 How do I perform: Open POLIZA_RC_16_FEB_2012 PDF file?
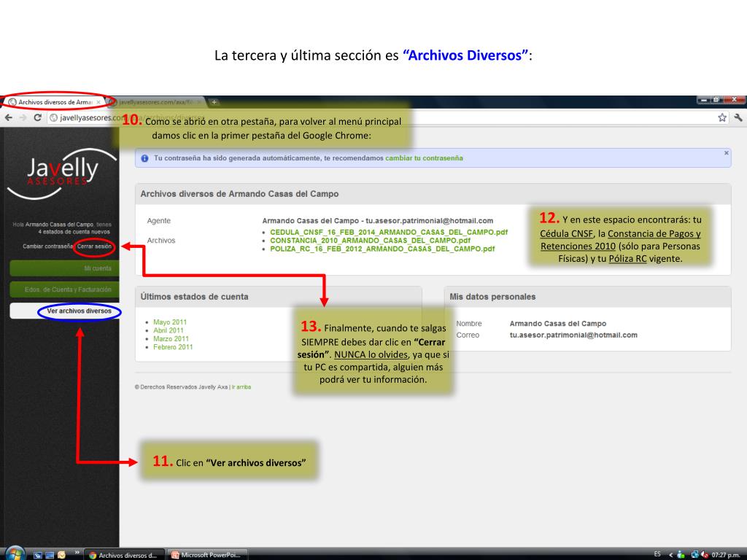tap(382, 249)
